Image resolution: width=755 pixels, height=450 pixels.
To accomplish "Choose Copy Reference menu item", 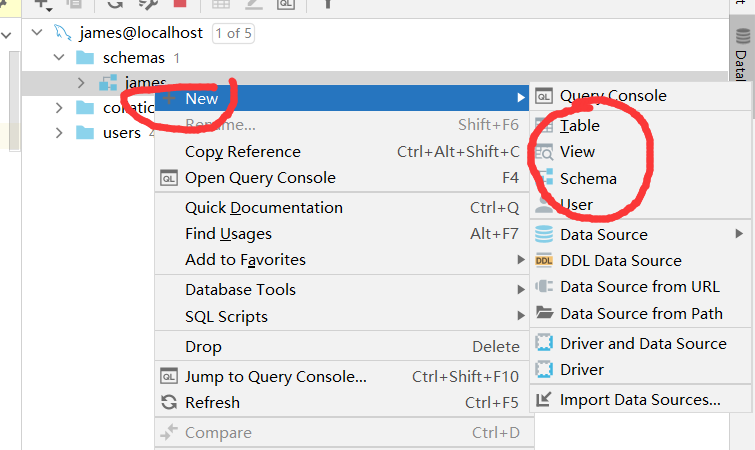I will pos(342,152).
